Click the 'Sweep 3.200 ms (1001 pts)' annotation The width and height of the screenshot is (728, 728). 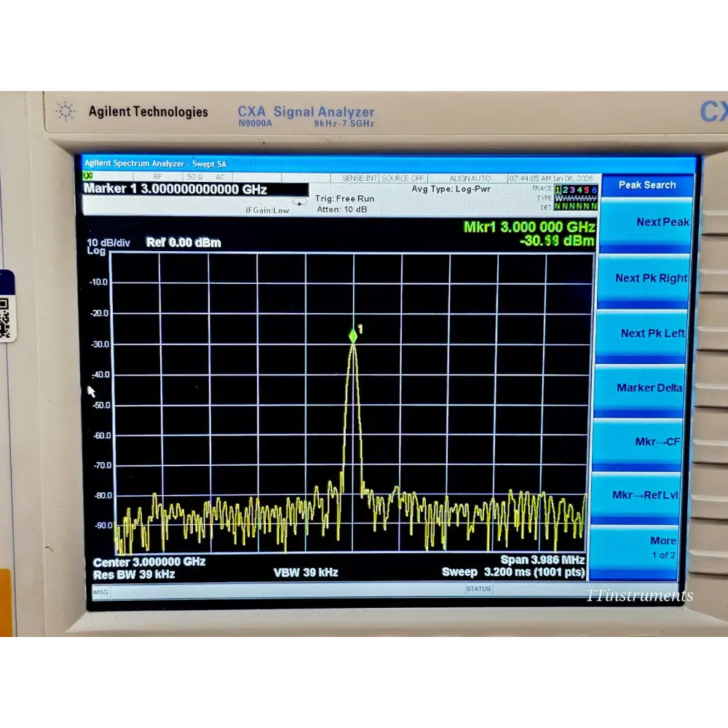(513, 572)
